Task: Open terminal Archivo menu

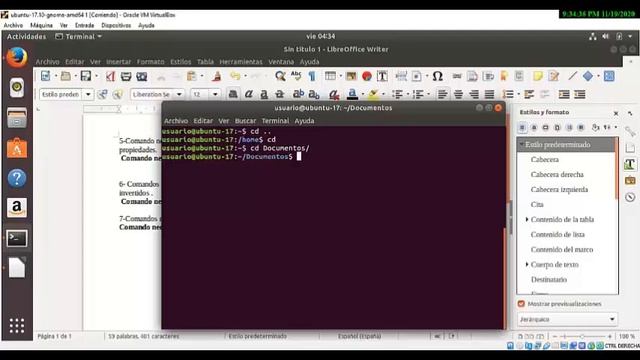Action: pos(176,121)
